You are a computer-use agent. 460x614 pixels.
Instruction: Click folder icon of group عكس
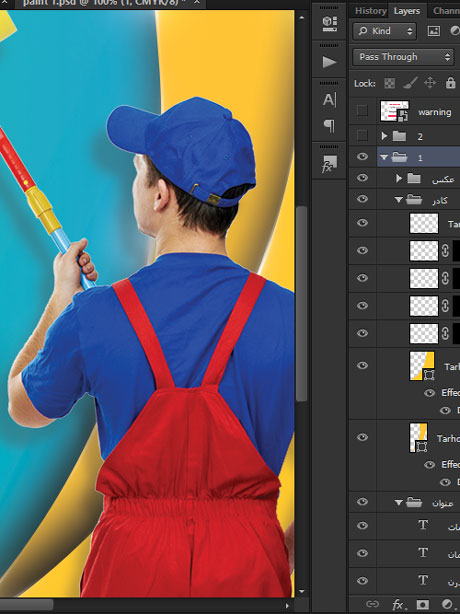(414, 178)
